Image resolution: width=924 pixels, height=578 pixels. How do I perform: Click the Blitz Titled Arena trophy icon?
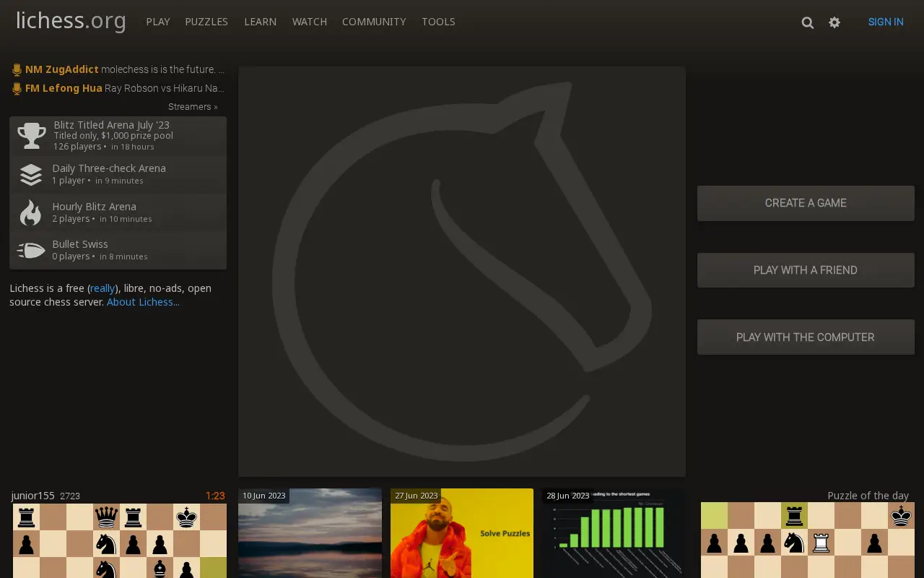(31, 136)
